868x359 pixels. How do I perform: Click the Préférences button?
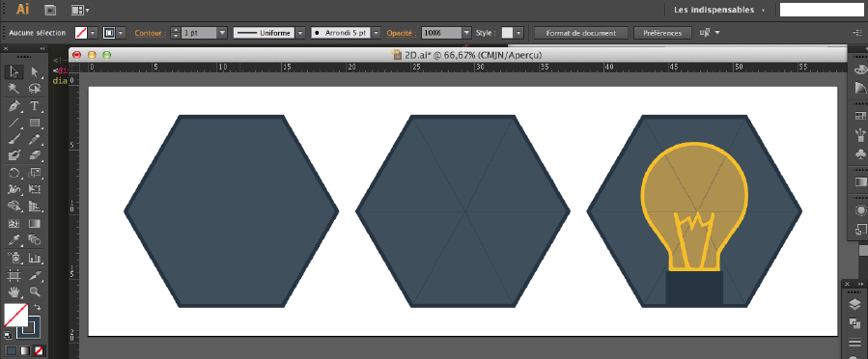[663, 33]
